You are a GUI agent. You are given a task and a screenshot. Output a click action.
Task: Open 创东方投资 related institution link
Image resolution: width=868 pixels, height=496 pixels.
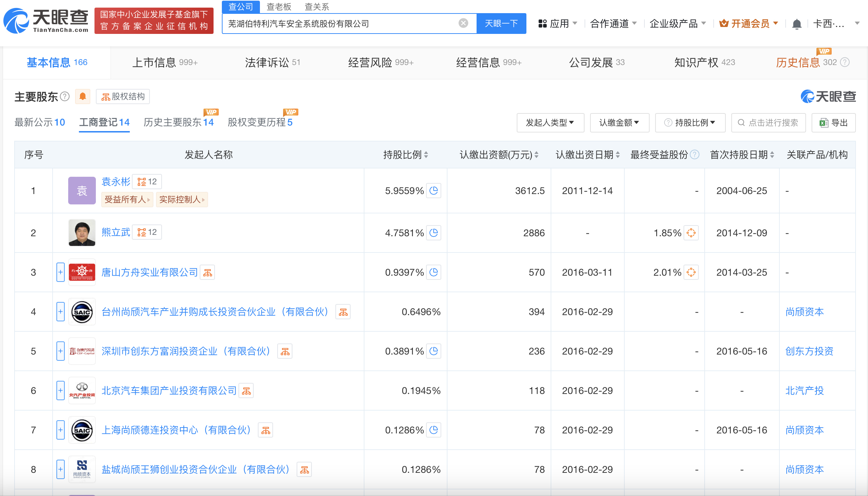click(x=809, y=351)
